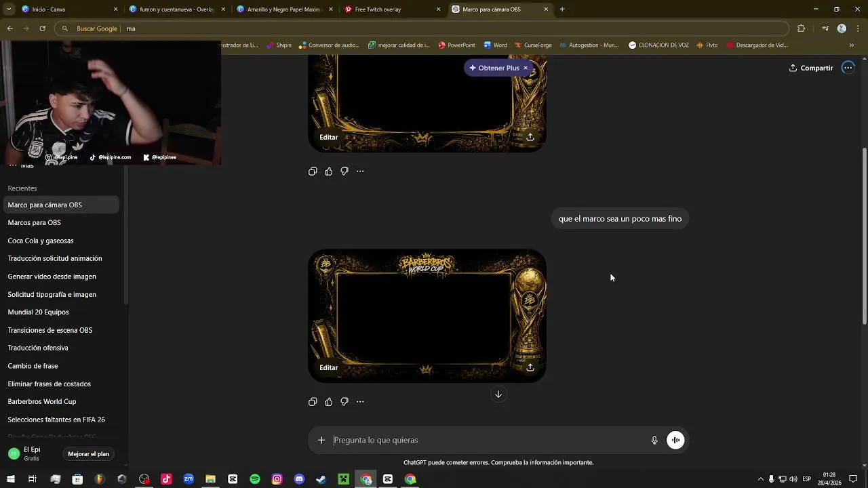Like the first image response with thumbs up

coord(328,171)
